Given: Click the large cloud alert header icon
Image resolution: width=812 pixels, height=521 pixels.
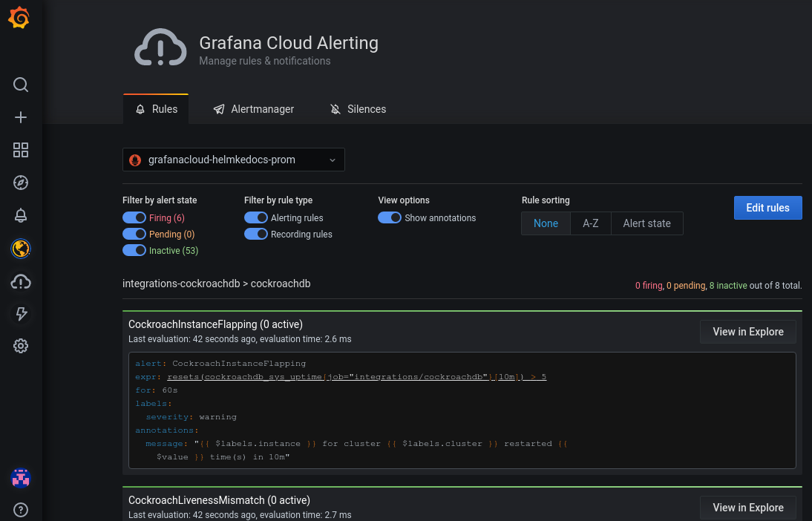Looking at the screenshot, I should [x=160, y=48].
